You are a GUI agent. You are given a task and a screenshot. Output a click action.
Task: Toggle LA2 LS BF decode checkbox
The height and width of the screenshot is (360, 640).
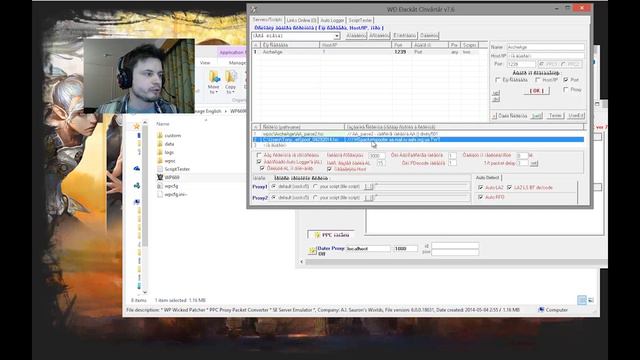click(509, 187)
